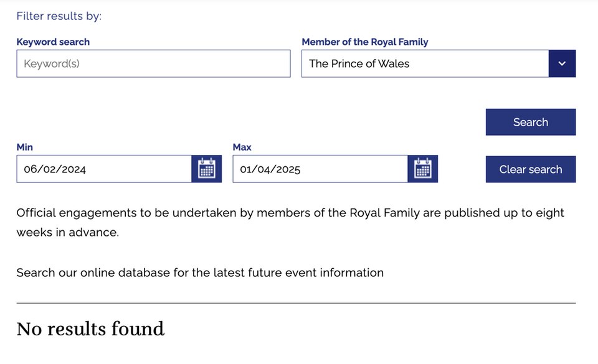Open the Min date calendar picker
Image resolution: width=598 pixels, height=364 pixels.
tap(206, 169)
